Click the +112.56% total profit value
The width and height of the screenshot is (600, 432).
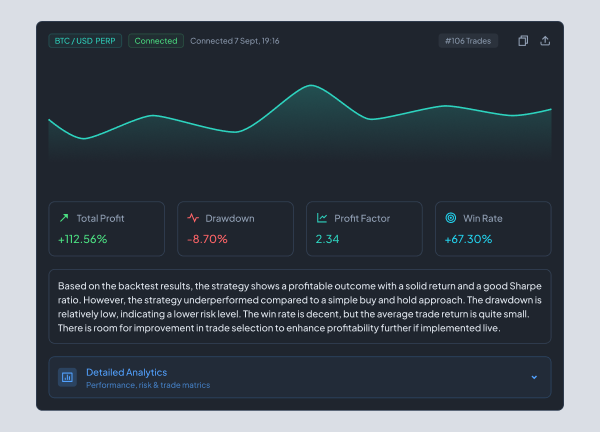click(x=82, y=239)
